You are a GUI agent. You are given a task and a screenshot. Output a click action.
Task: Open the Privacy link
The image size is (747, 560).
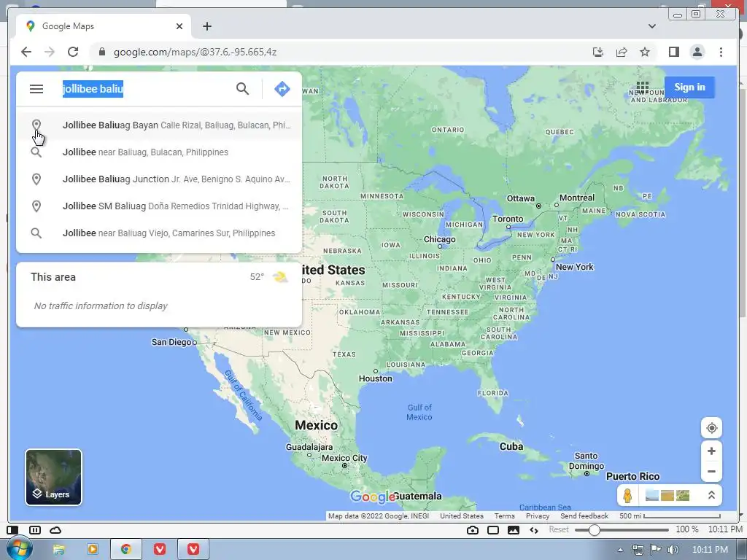click(538, 516)
